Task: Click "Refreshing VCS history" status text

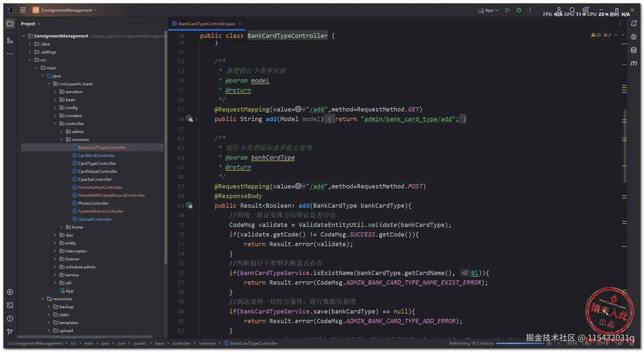Action: click(471, 343)
